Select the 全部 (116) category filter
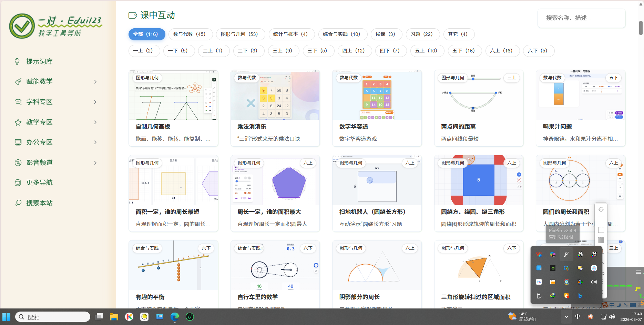This screenshot has width=644, height=325. pyautogui.click(x=146, y=34)
